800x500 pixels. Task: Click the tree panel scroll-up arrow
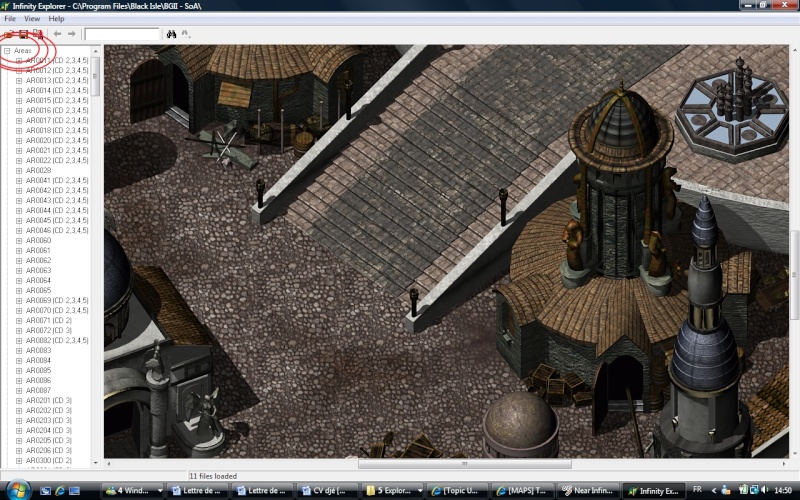click(x=95, y=51)
